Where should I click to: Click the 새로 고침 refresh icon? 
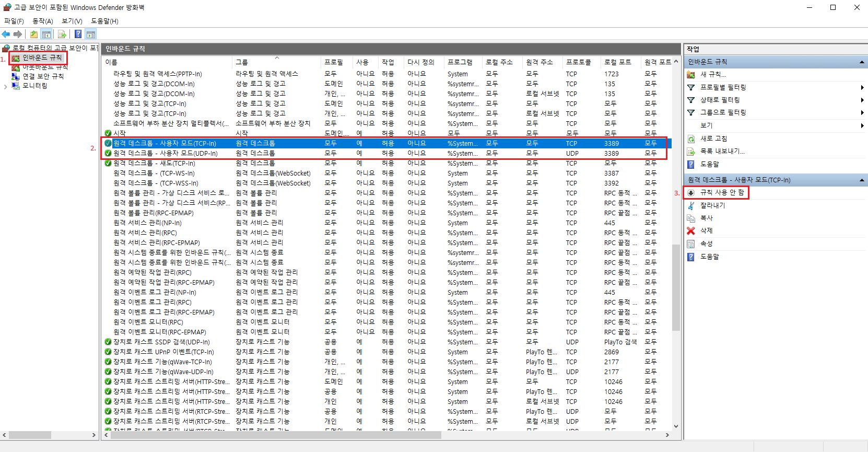(x=691, y=138)
